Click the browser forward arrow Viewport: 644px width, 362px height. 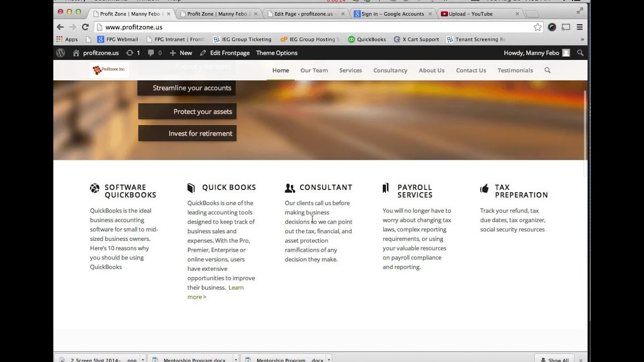(72, 27)
